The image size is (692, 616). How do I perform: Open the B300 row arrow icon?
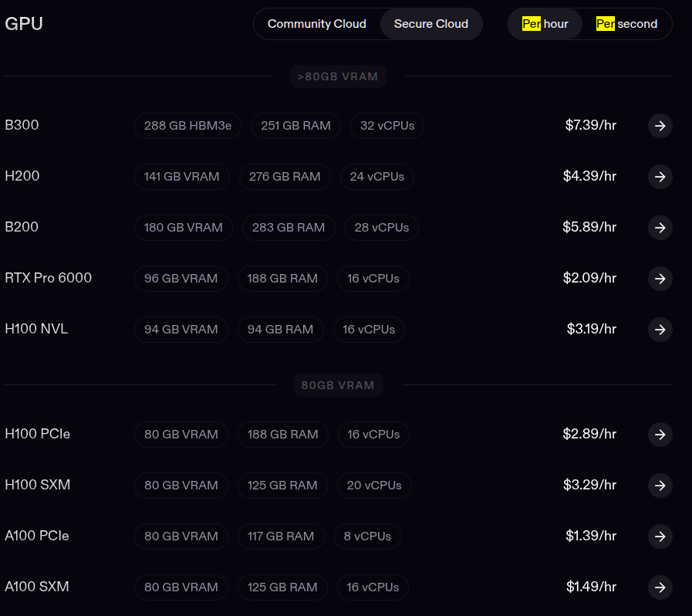[660, 126]
